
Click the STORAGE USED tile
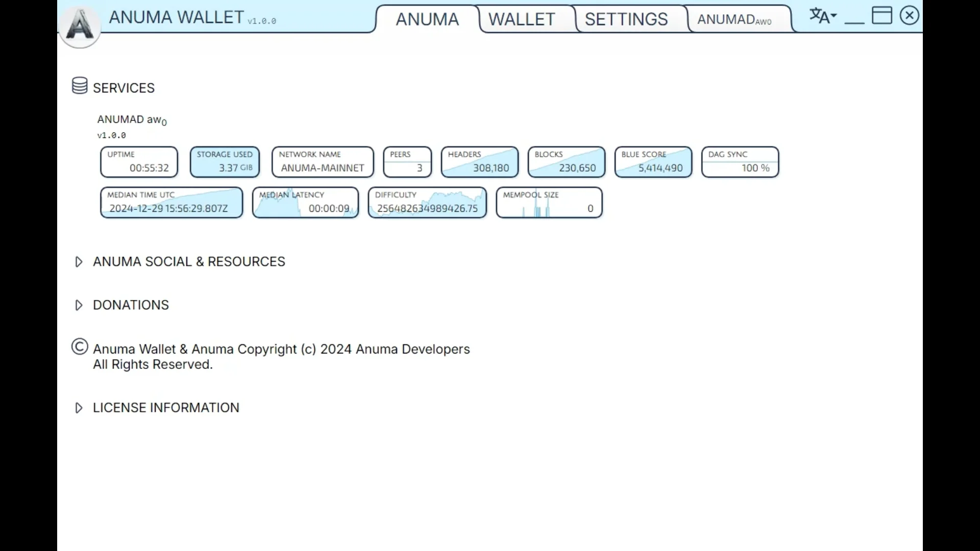pos(225,162)
